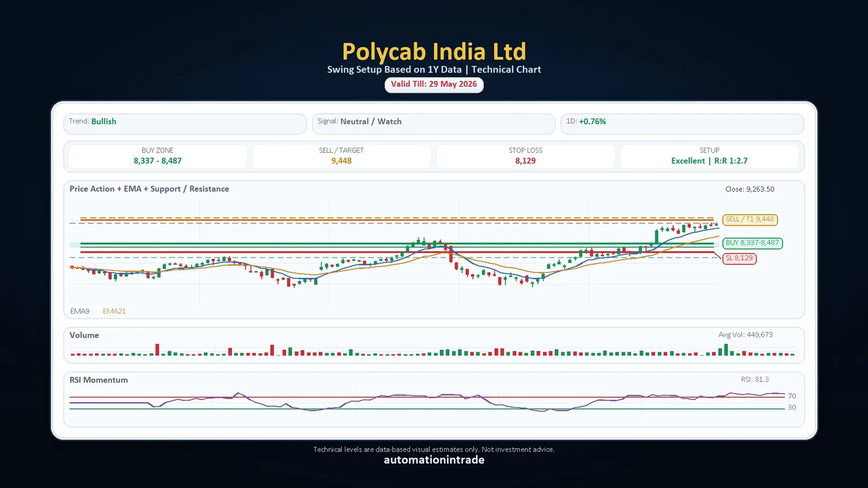Viewport: 868px width, 488px height.
Task: Open the SETUP Excellent R:R 1:2.7 card
Action: [x=710, y=156]
